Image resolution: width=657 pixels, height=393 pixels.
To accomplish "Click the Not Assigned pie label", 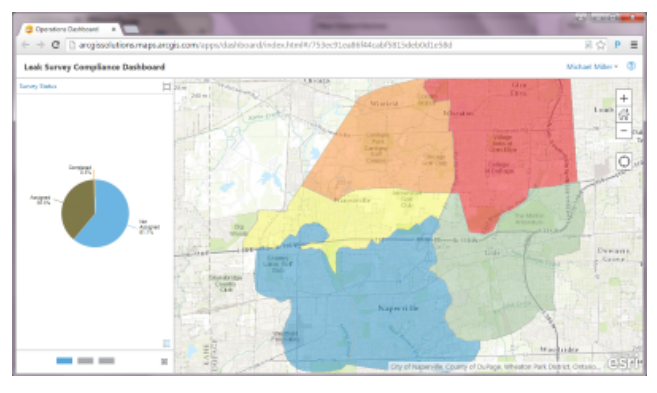I will [149, 227].
